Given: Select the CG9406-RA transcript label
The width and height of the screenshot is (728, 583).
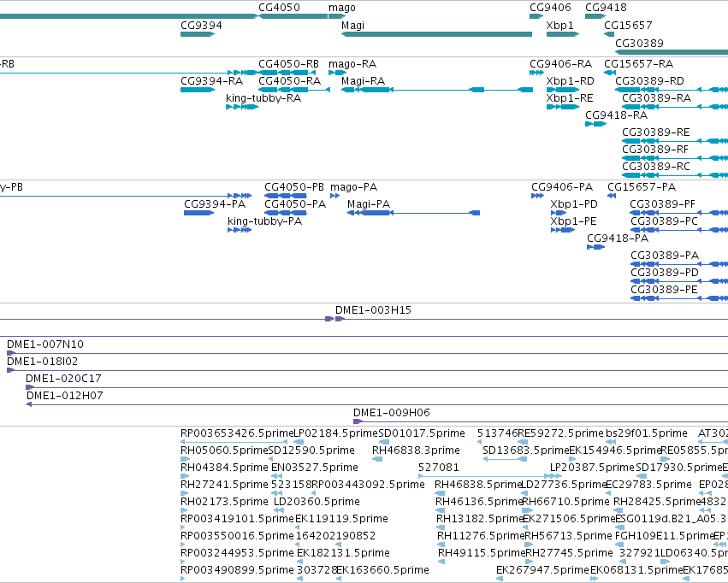Looking at the screenshot, I should tap(561, 64).
